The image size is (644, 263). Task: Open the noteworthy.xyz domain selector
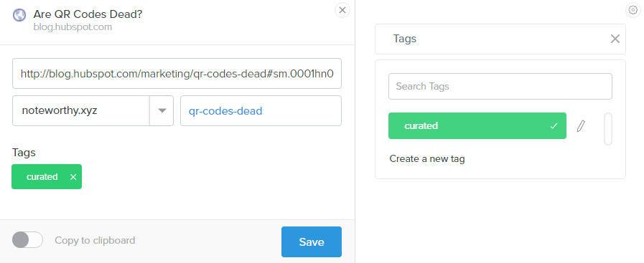[x=93, y=110]
